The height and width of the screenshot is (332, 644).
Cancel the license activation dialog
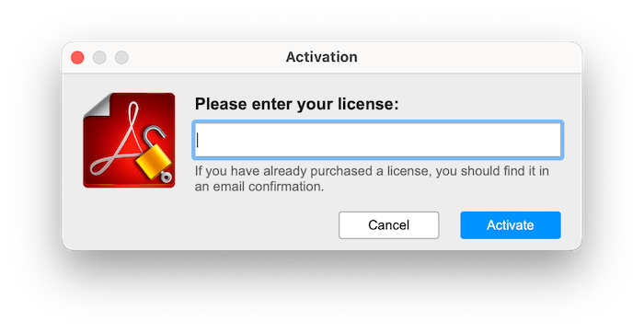388,225
